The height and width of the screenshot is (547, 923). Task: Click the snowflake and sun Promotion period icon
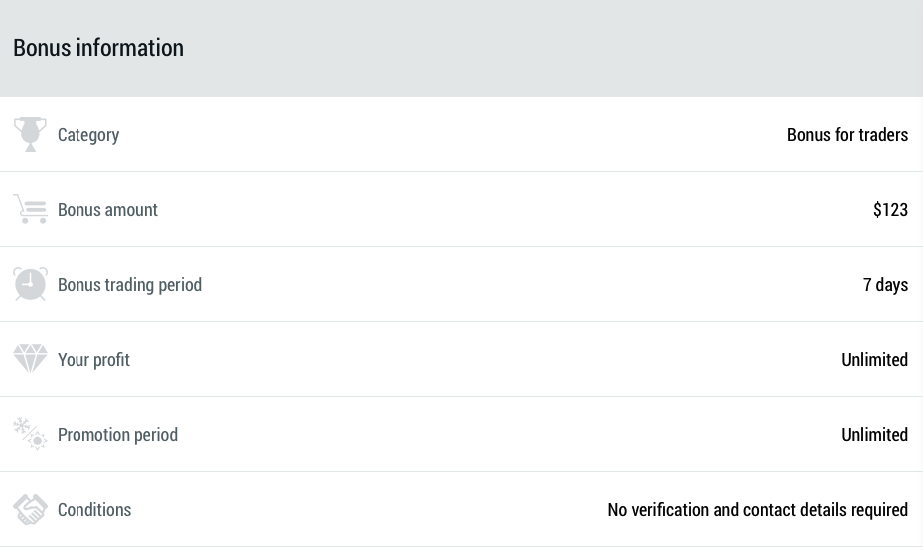point(30,434)
